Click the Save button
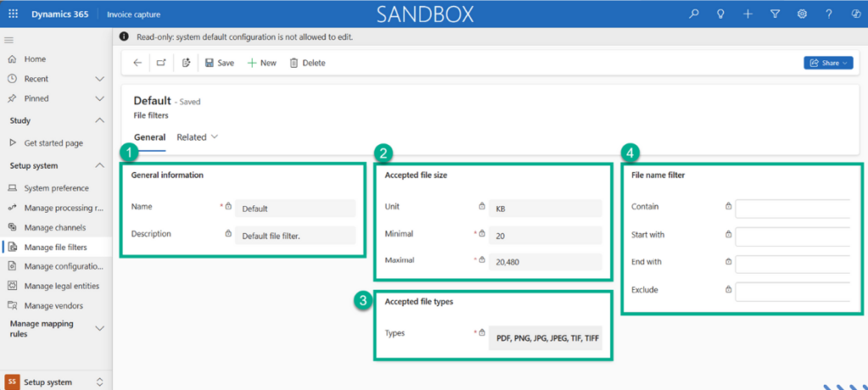This screenshot has height=390, width=868. 220,63
